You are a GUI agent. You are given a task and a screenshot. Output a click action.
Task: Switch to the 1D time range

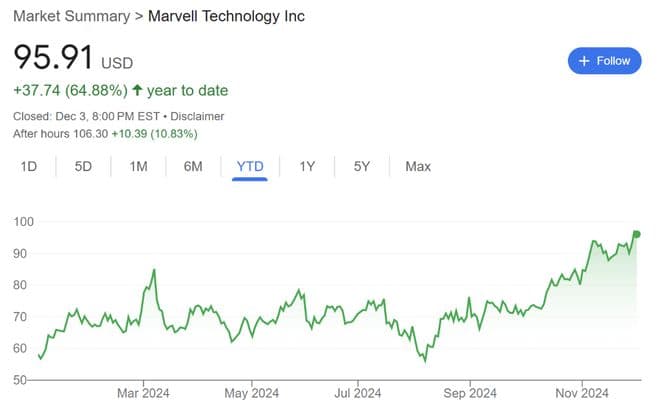pos(29,166)
